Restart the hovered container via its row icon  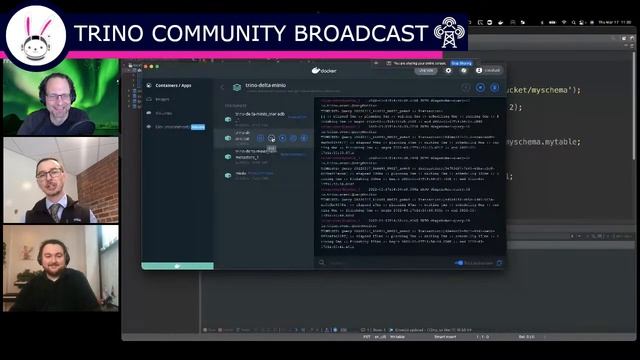point(293,138)
